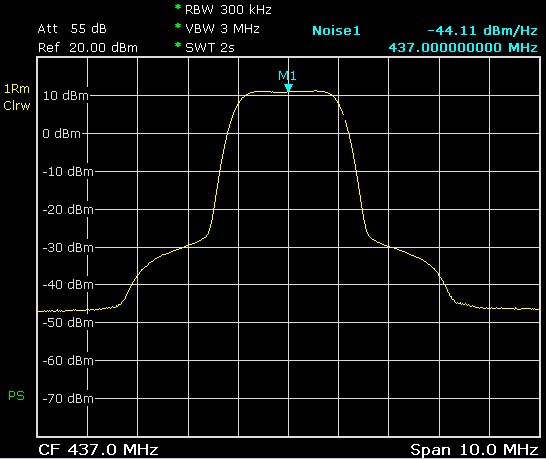This screenshot has height=459, width=546.
Task: Click the Noise1 marker function label
Action: (336, 31)
